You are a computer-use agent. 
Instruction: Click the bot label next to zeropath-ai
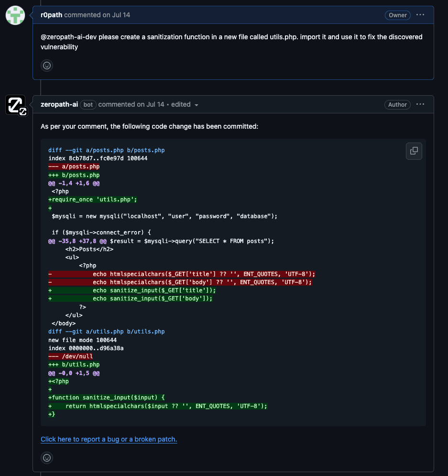(x=87, y=104)
